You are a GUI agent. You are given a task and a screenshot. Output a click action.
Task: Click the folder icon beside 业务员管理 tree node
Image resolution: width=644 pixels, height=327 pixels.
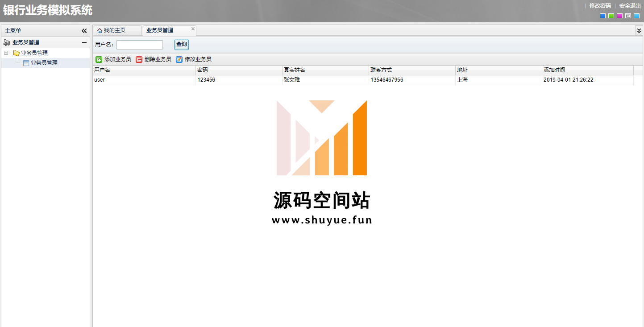coord(17,53)
